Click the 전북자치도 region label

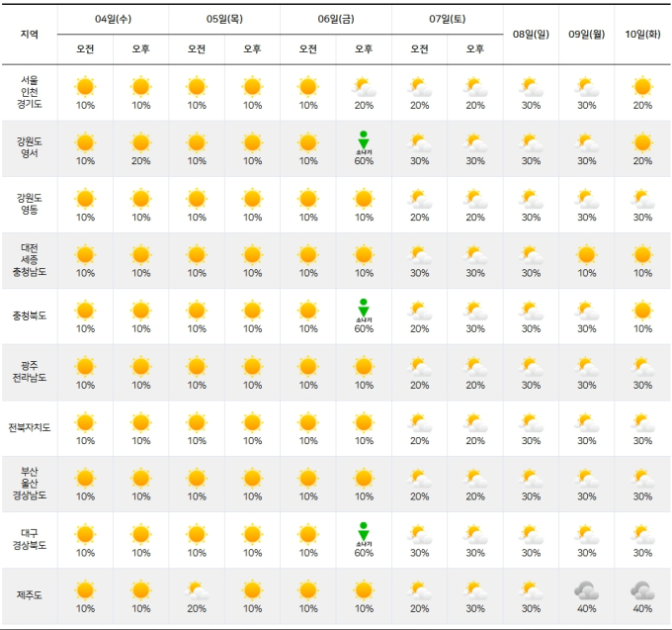point(30,427)
